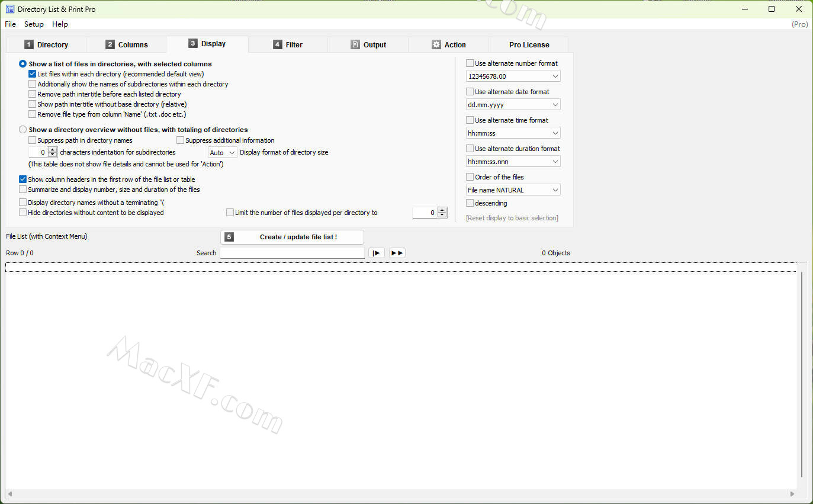Image resolution: width=813 pixels, height=504 pixels.
Task: Check 'Use alternate date format' box
Action: tap(470, 92)
